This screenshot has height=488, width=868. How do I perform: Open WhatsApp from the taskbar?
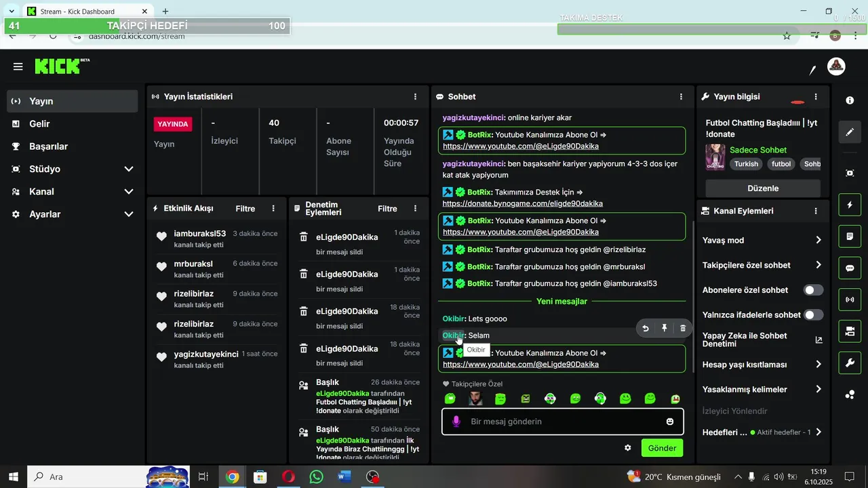pyautogui.click(x=316, y=477)
